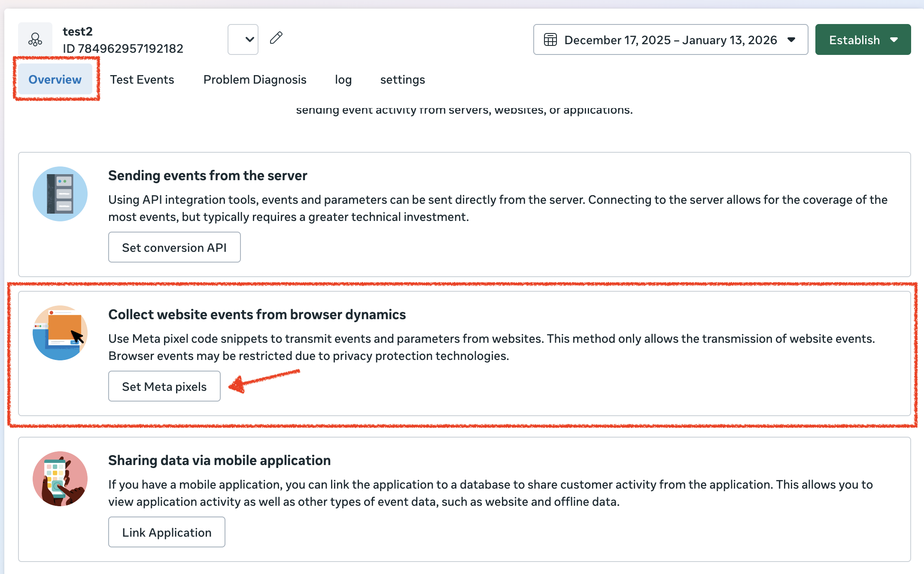
Task: Click the Link Application button
Action: click(167, 532)
